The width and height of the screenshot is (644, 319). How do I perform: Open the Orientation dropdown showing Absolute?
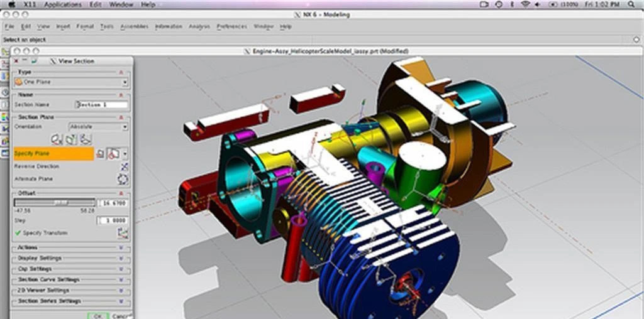[99, 127]
